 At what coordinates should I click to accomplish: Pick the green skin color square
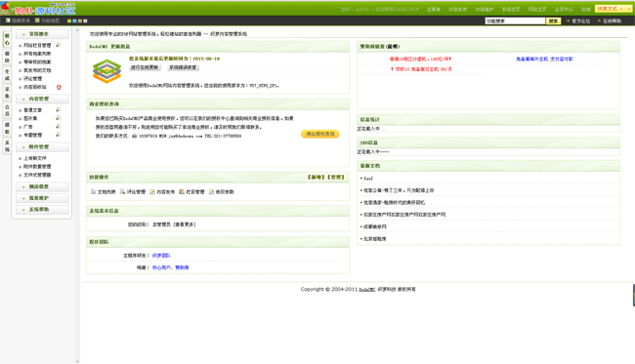point(69,21)
